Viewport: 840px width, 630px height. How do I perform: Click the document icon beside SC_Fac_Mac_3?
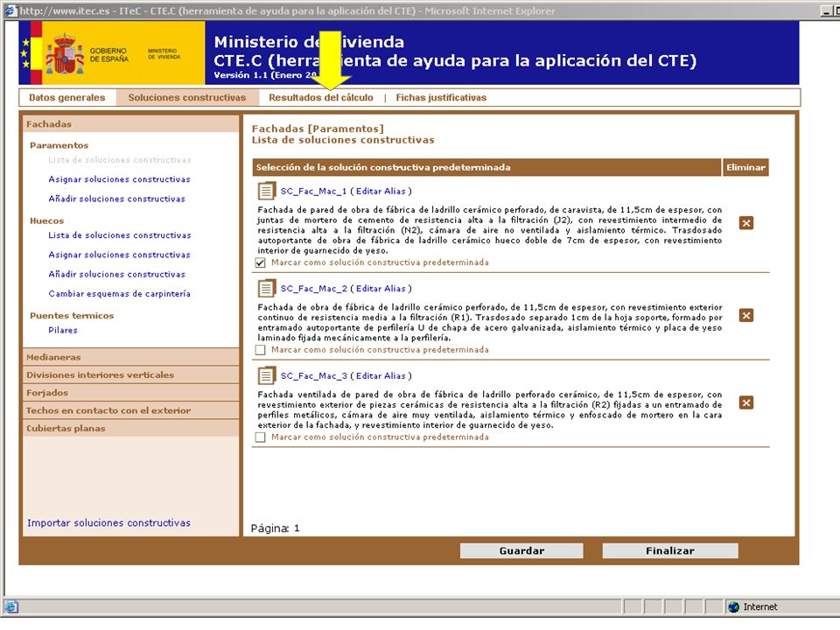266,375
